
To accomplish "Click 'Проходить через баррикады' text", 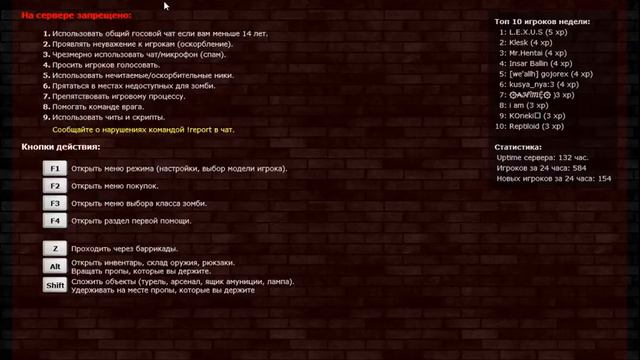I will 124,249.
